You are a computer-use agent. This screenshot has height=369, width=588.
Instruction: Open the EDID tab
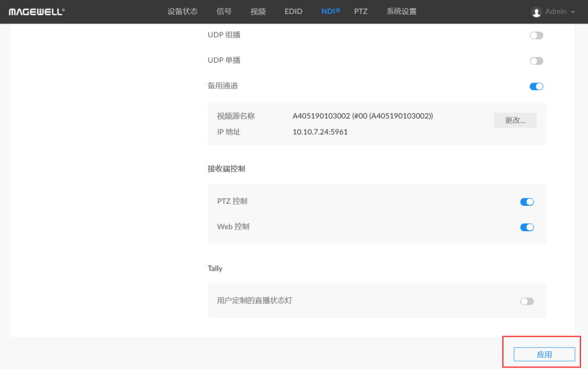click(293, 12)
